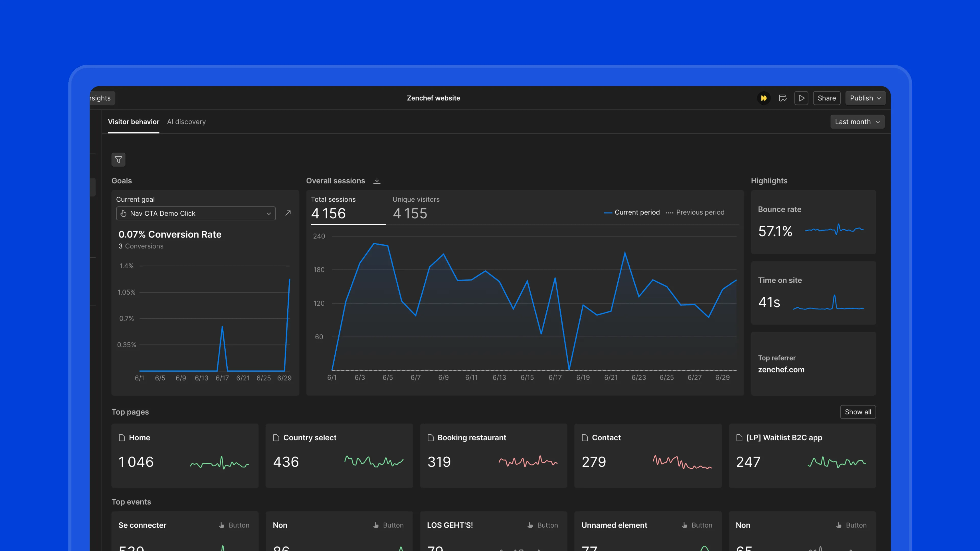Click the 3 Conversions label

tap(141, 246)
